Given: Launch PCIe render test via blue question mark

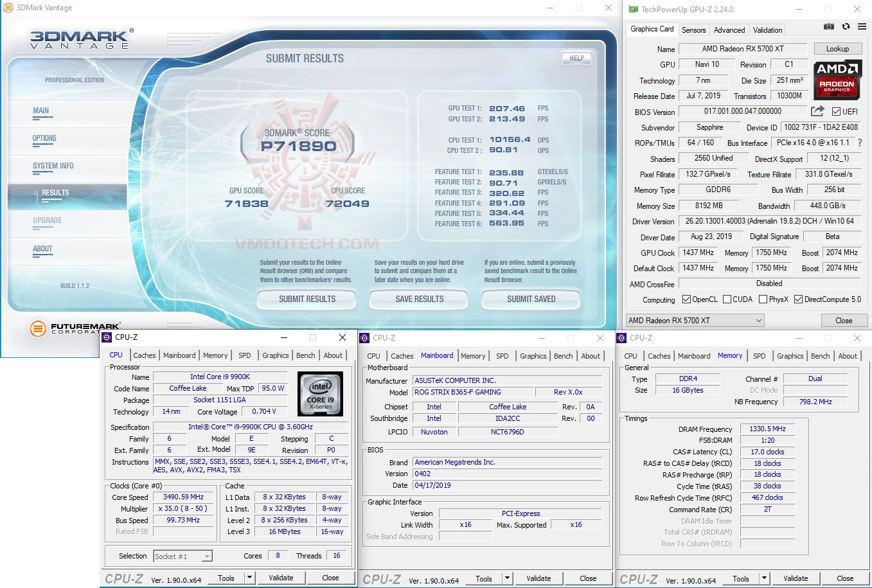Looking at the screenshot, I should (860, 142).
